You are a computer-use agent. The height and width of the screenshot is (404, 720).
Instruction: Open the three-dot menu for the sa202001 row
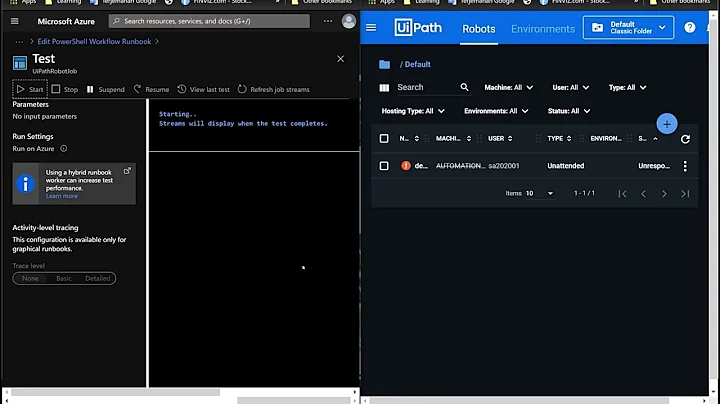685,166
